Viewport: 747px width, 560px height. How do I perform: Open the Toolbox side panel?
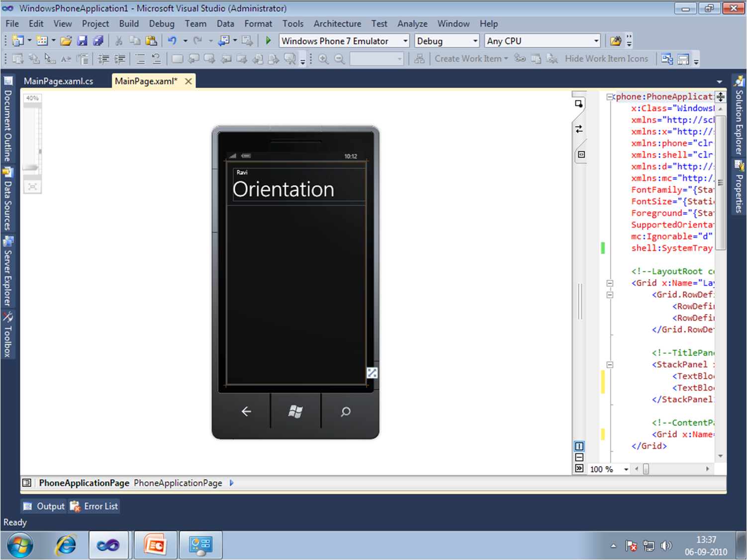tap(7, 334)
